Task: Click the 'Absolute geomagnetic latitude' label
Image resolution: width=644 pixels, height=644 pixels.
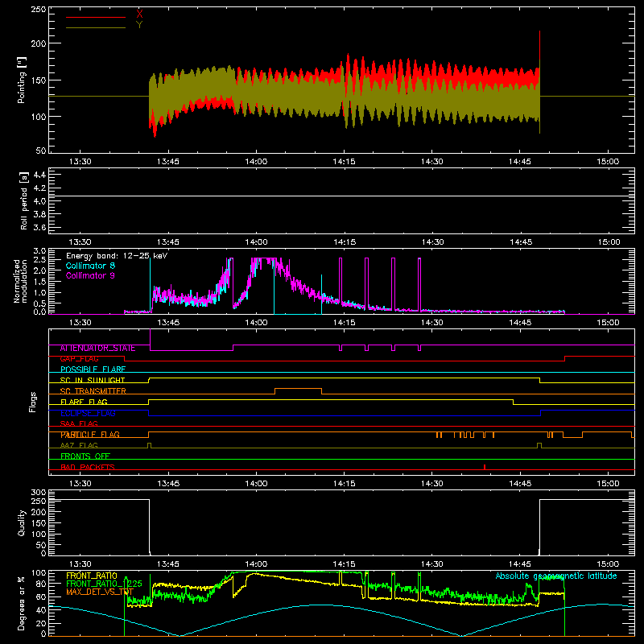Action: click(556, 576)
